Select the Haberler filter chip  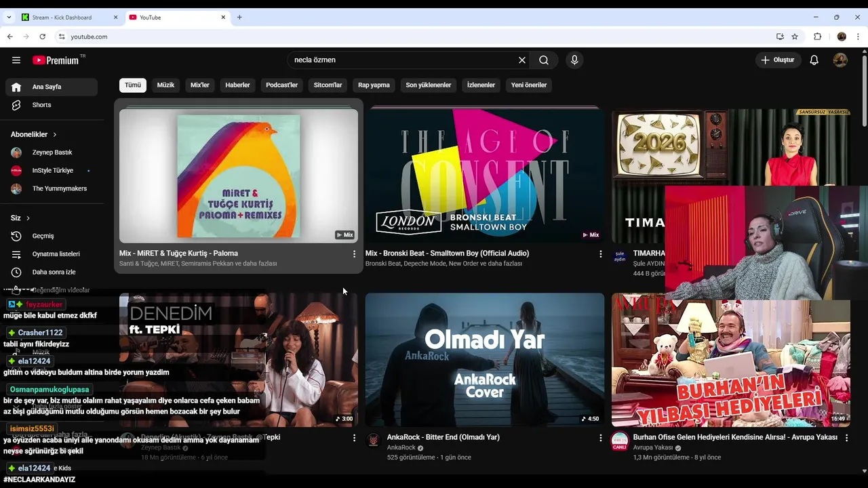click(237, 85)
